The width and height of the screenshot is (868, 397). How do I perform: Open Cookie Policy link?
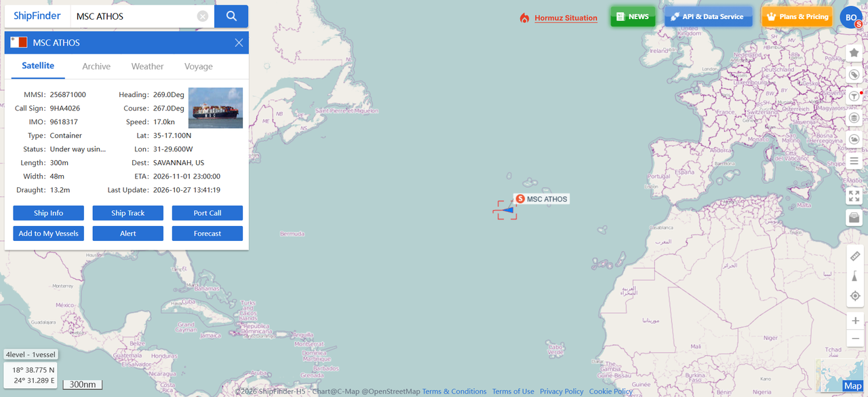pyautogui.click(x=611, y=392)
